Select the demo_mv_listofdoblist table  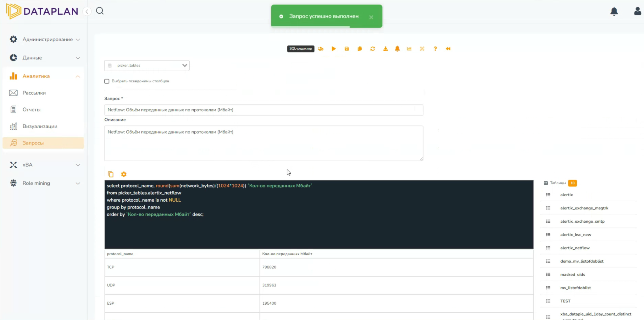pos(582,261)
